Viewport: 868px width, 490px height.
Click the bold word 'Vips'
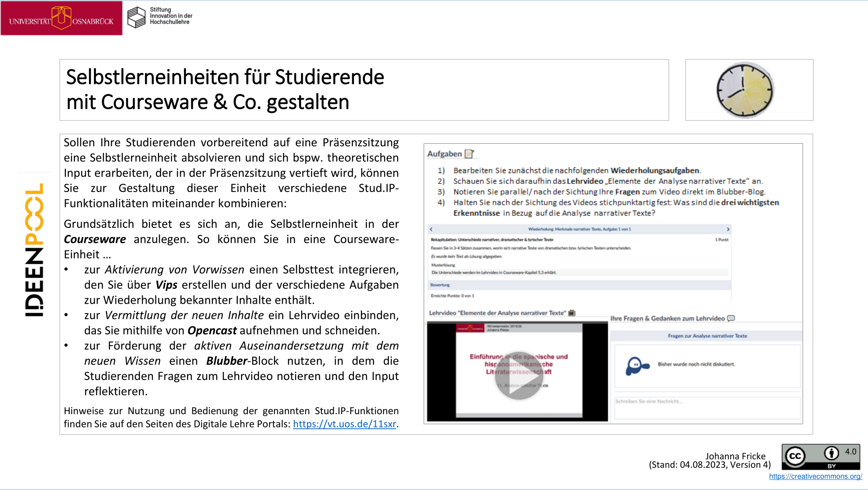pyautogui.click(x=166, y=285)
